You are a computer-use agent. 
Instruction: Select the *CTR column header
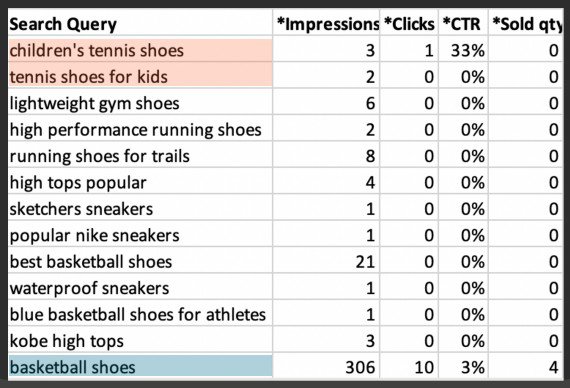pos(463,23)
